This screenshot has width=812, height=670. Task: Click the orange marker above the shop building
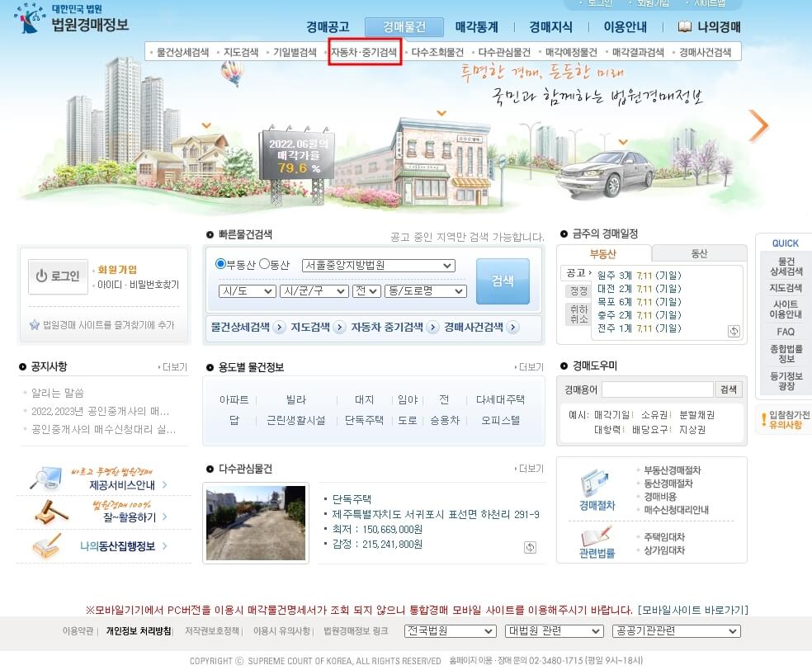[x=441, y=113]
